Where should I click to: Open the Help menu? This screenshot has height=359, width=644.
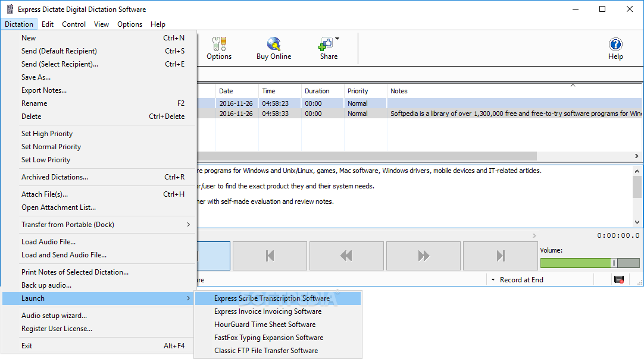(x=158, y=24)
